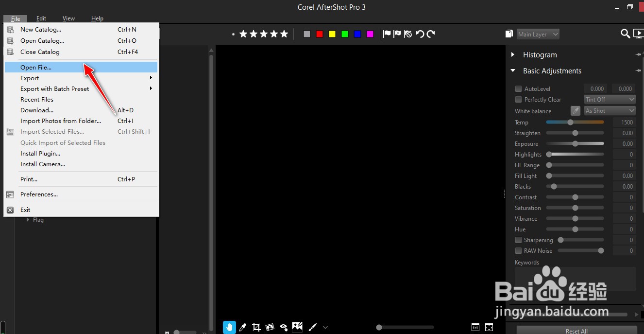Open Export with Batch Preset submenu
The image size is (644, 334).
pyautogui.click(x=81, y=88)
